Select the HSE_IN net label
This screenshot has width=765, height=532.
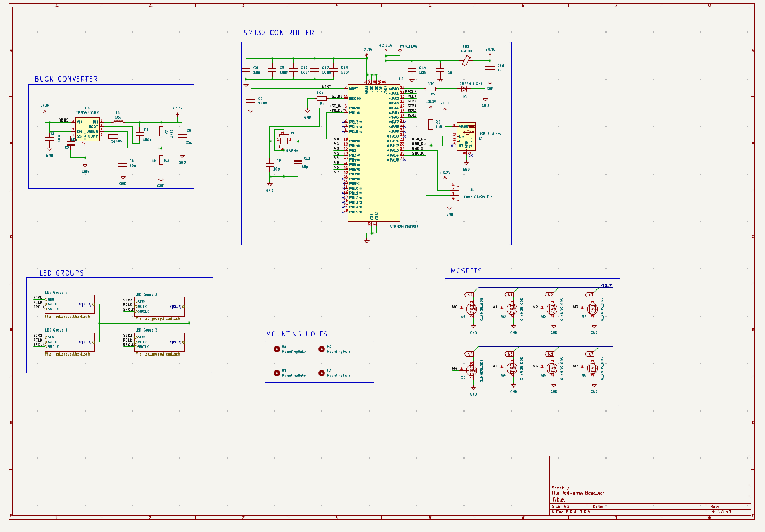click(335, 106)
